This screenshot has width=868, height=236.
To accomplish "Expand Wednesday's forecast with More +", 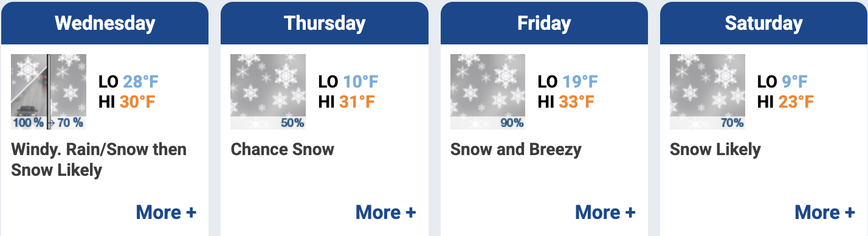I will tap(166, 212).
